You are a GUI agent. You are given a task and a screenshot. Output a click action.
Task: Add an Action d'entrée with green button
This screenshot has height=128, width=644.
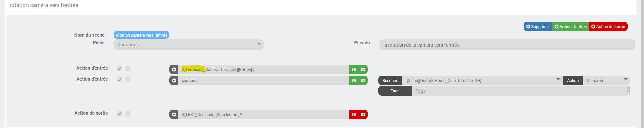[x=571, y=26]
